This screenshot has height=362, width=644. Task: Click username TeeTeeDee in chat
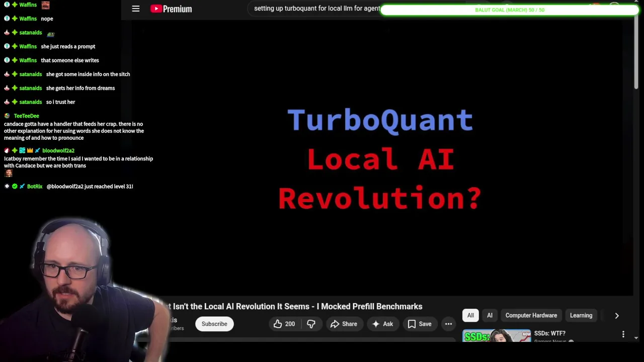[26, 116]
